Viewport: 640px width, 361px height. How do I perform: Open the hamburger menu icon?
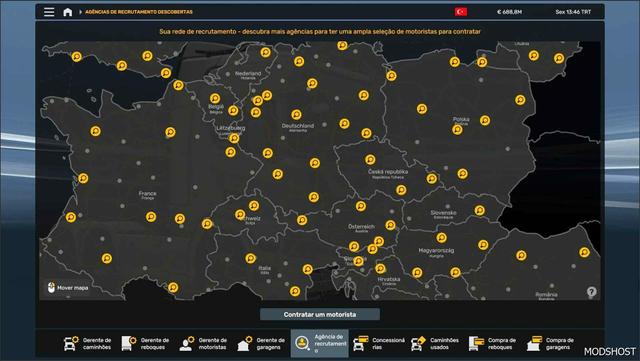click(x=49, y=12)
